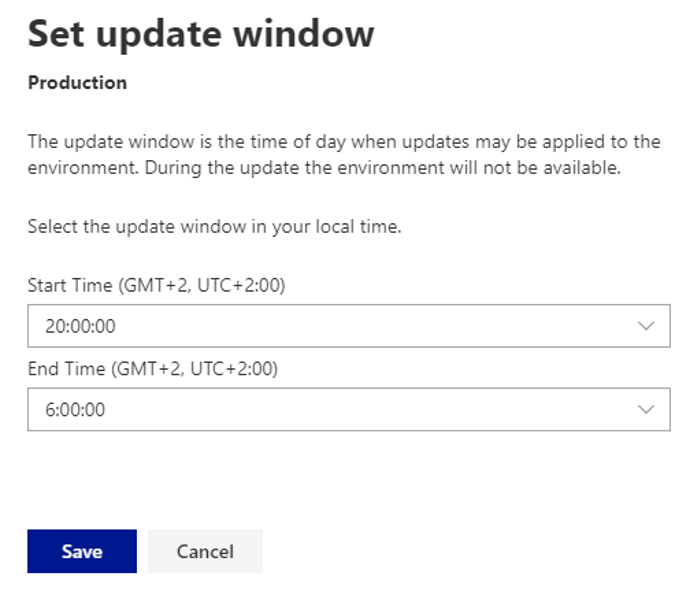690x610 pixels.
Task: Click the middle of the End Time field
Action: tap(348, 409)
